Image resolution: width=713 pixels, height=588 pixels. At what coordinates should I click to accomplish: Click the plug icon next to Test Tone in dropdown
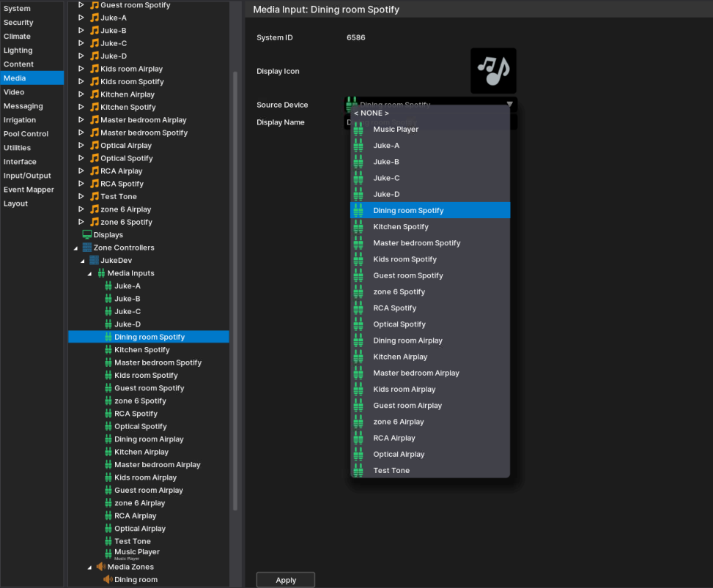point(358,470)
